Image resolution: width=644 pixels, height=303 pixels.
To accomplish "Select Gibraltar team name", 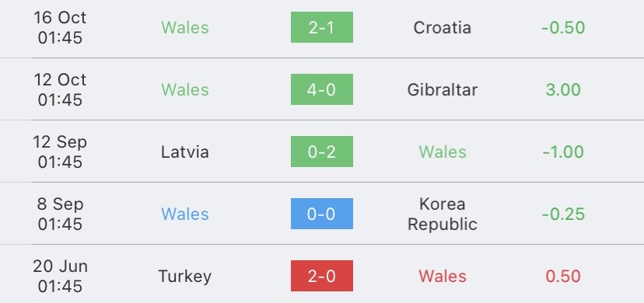I will pyautogui.click(x=443, y=90).
